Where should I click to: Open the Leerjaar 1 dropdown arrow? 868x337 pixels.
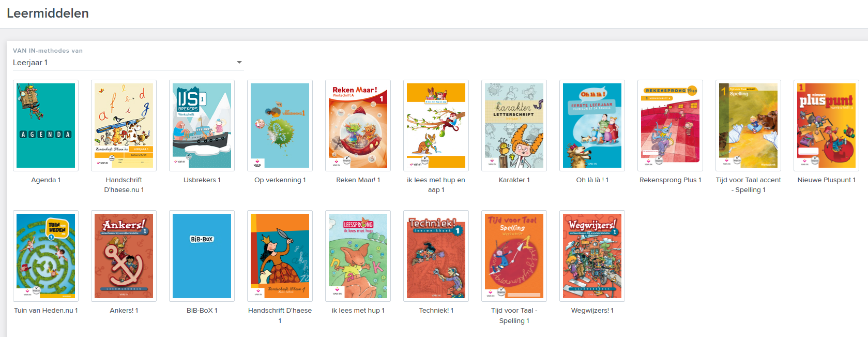point(239,63)
